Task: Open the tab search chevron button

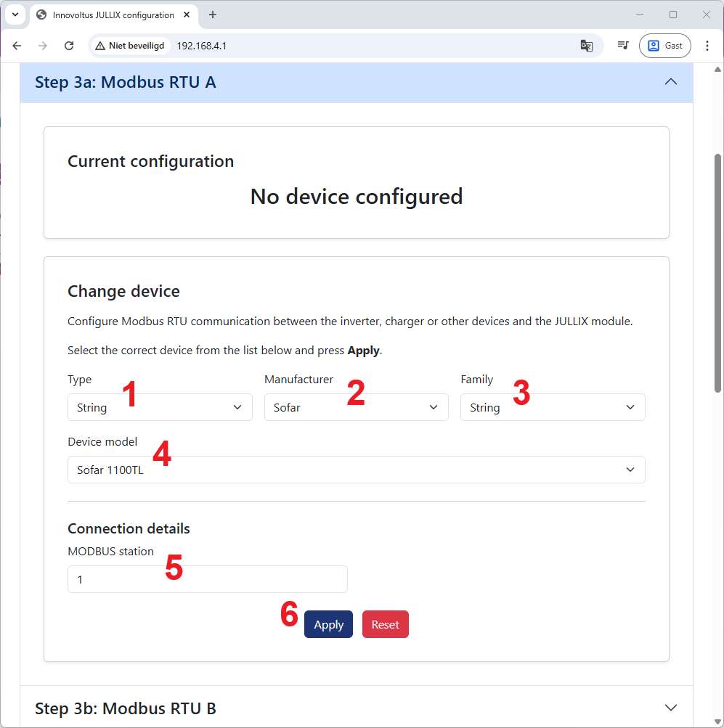Action: (x=15, y=15)
